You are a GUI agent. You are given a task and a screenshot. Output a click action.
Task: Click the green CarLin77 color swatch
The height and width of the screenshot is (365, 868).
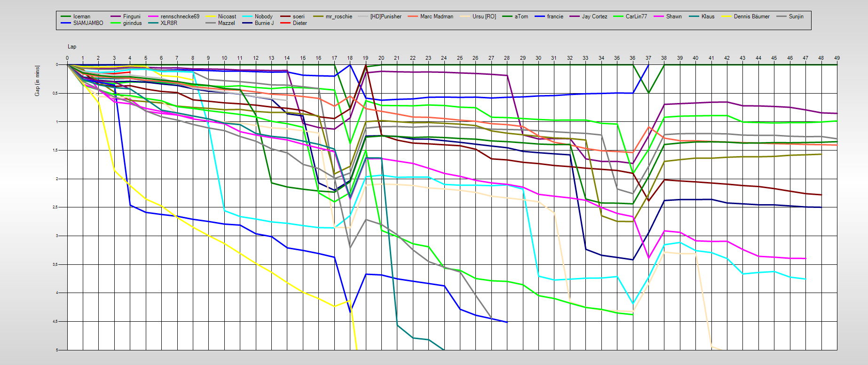point(618,16)
